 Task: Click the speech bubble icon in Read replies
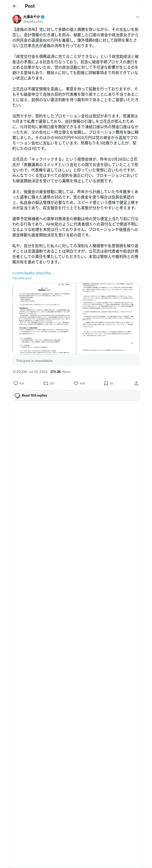18,395
